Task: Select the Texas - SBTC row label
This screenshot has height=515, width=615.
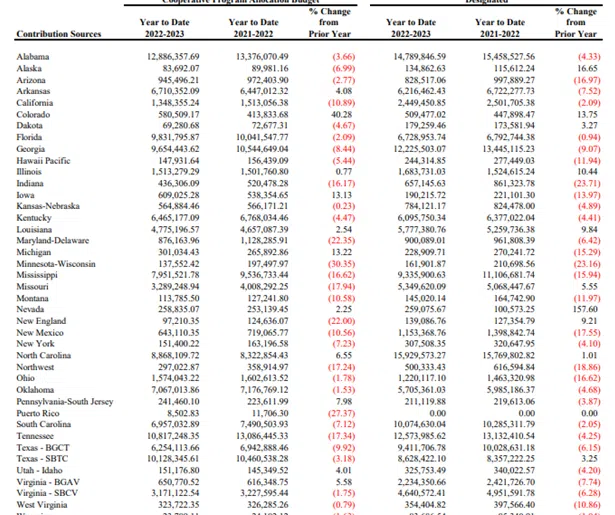Action: pyautogui.click(x=42, y=459)
